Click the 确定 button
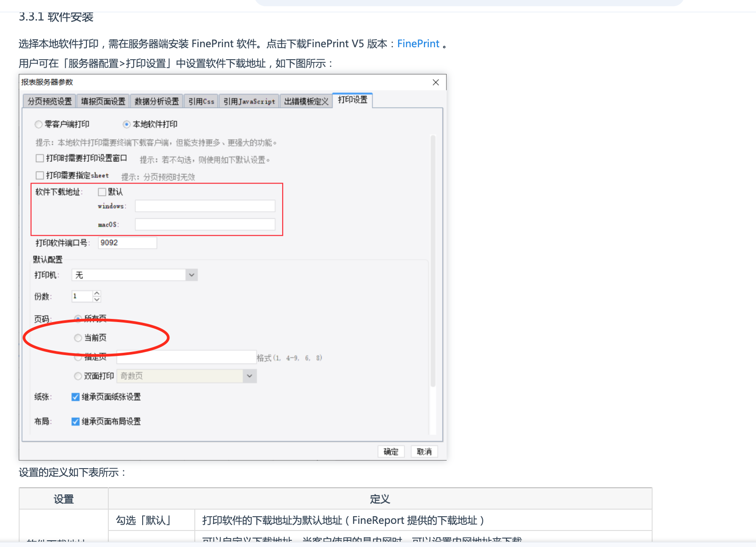The height and width of the screenshot is (547, 756). pos(391,452)
